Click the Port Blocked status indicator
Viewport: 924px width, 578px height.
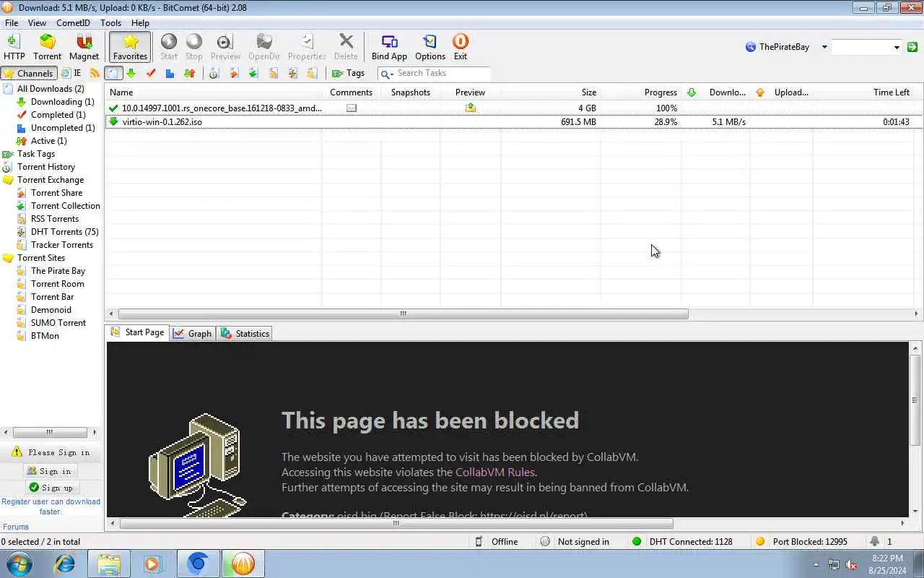click(x=801, y=541)
